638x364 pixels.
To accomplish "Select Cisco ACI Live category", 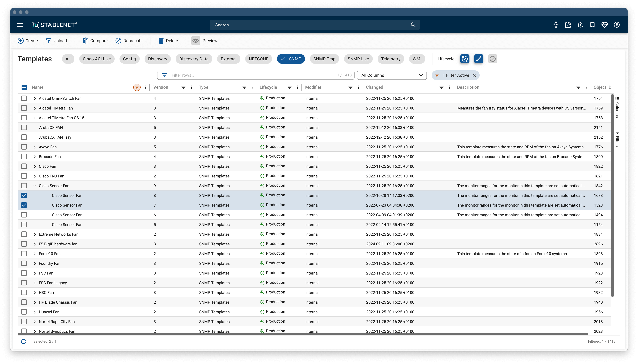I will tap(97, 59).
